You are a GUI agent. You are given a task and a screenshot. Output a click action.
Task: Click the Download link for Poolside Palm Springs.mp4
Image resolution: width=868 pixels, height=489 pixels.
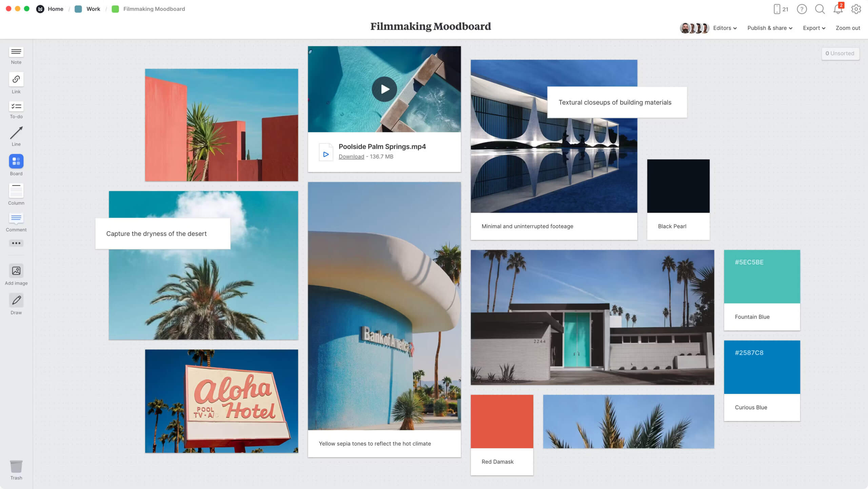tap(351, 156)
